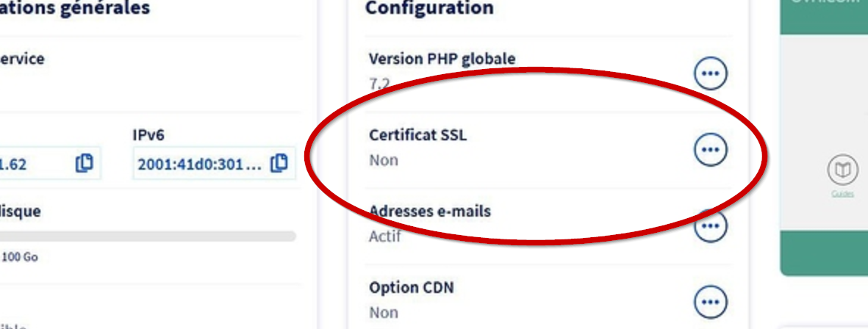
Task: Select the IPv4 field ending in 1.62
Action: point(50,164)
